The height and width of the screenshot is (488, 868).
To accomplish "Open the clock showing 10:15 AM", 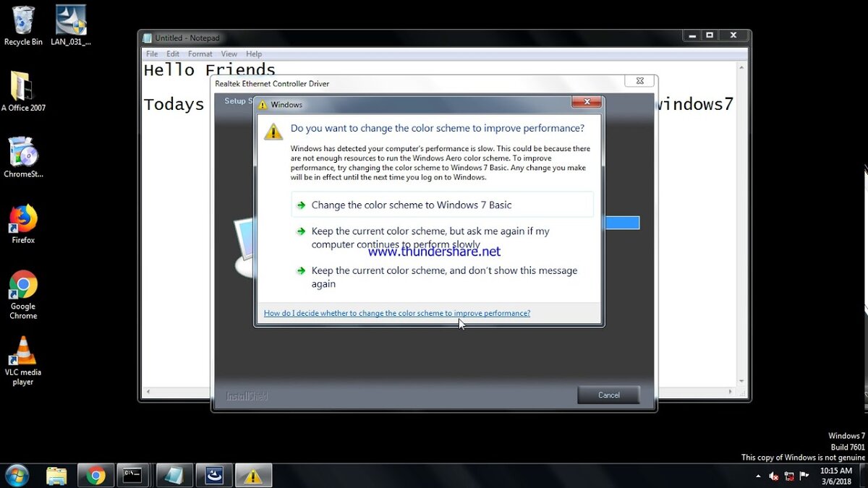I will [x=836, y=476].
